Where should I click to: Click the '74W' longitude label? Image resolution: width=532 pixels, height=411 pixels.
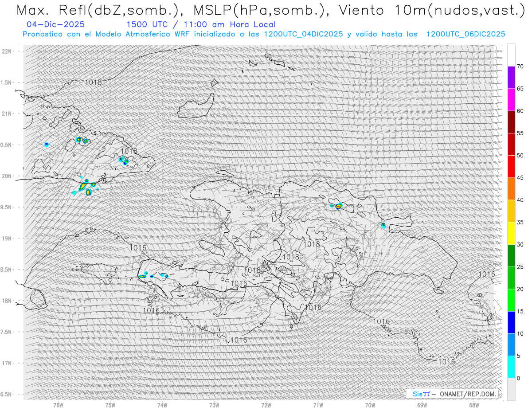[x=162, y=405]
